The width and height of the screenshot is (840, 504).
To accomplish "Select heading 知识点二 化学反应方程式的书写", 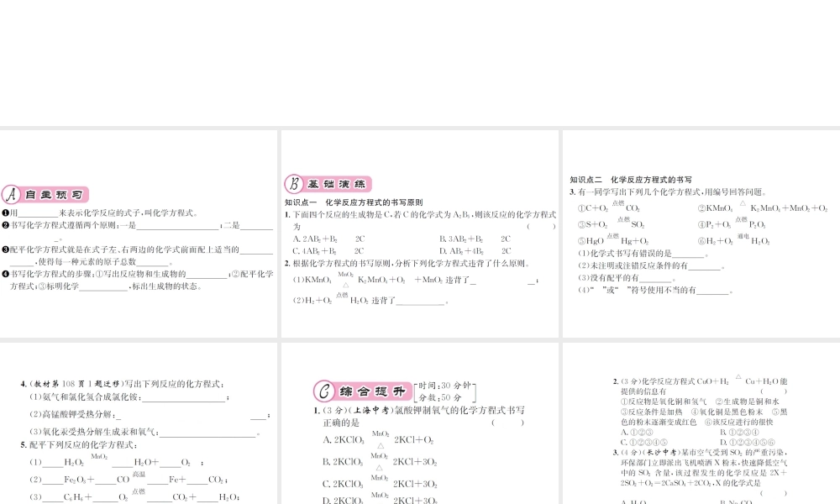I will click(x=631, y=180).
